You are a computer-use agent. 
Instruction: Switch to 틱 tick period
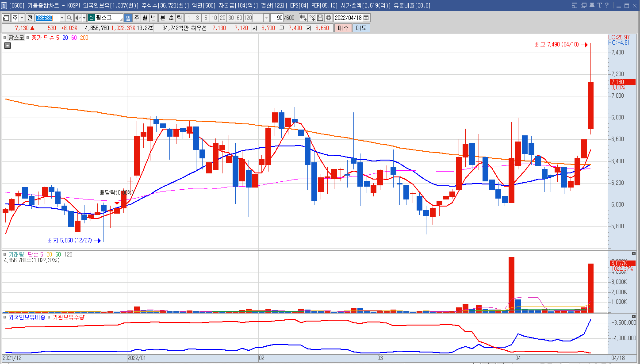[179, 18]
